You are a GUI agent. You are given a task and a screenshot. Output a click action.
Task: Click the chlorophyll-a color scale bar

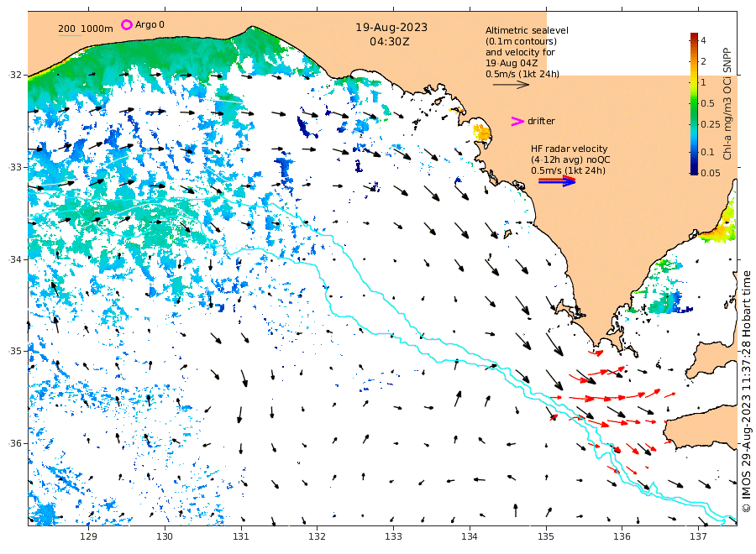pos(694,103)
